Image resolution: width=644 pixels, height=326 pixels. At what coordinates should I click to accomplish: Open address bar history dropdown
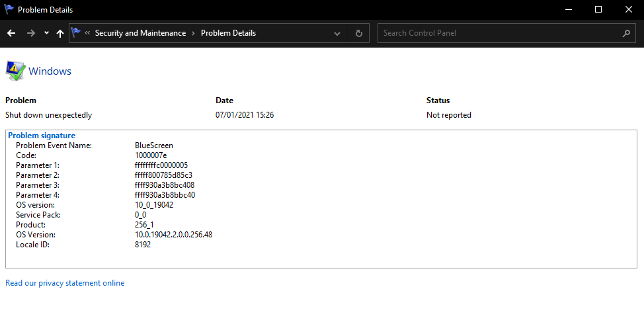(337, 33)
